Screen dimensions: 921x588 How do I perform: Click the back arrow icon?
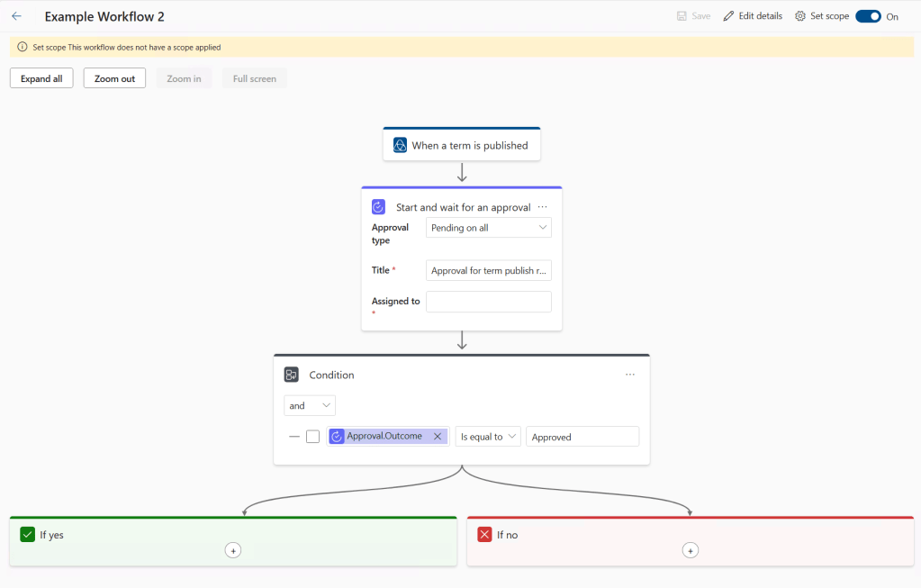(x=16, y=16)
